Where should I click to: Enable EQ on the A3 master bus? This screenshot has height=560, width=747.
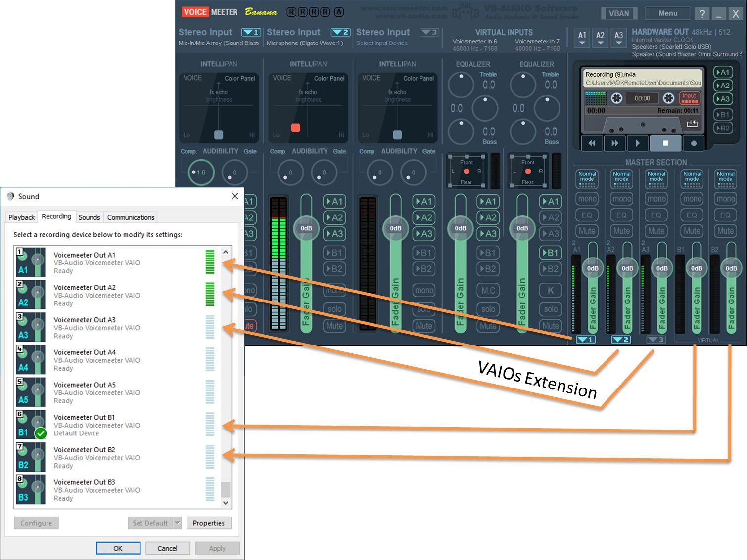coord(656,215)
